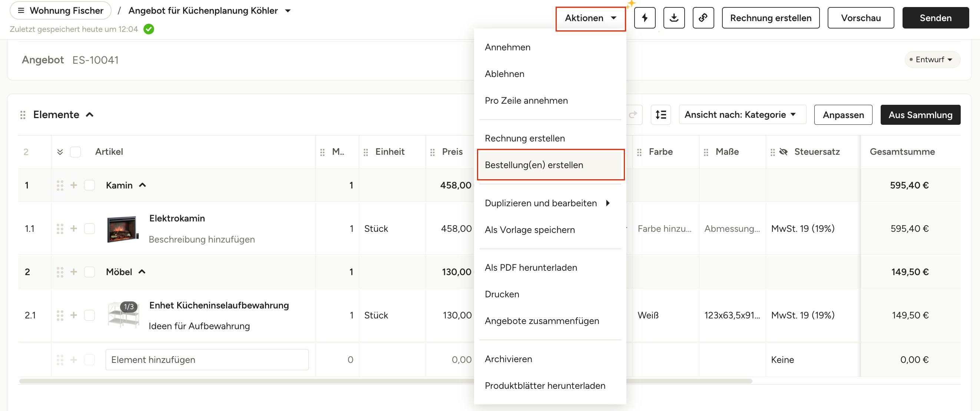Click the Senden button
Image resolution: width=980 pixels, height=411 pixels.
936,18
